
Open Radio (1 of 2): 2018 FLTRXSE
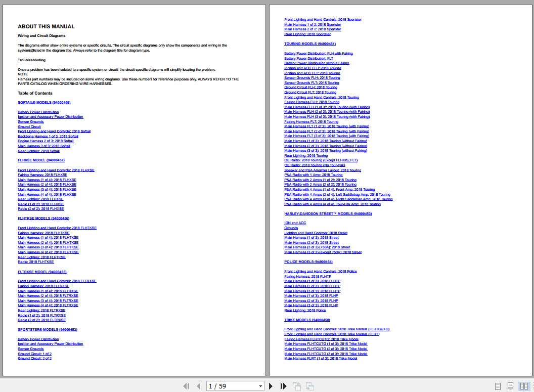tap(41, 316)
